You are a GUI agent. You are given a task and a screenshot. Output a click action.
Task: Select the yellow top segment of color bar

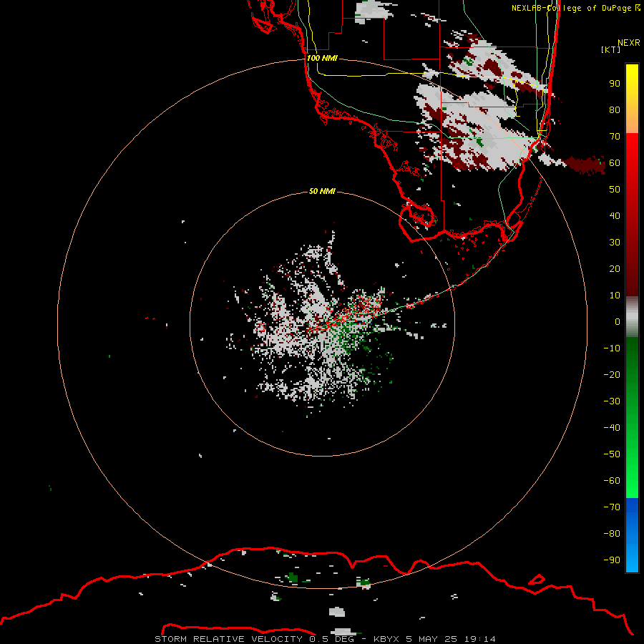632,99
